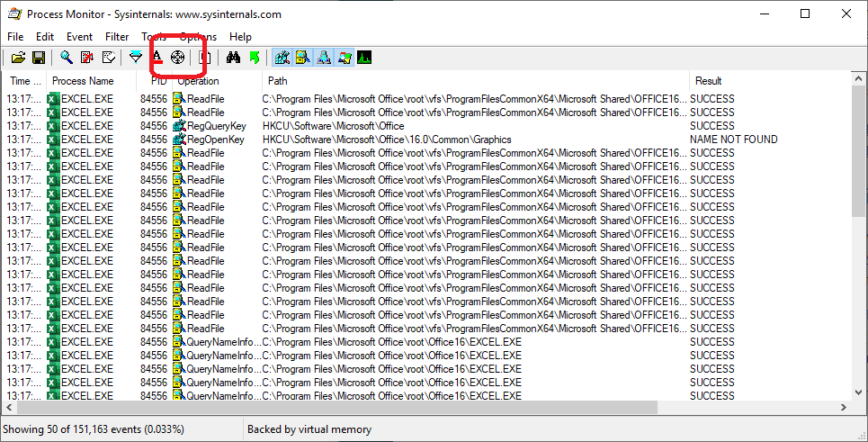This screenshot has width=868, height=442.
Task: Select the crosshair Include Process From Window icon
Action: [x=178, y=58]
